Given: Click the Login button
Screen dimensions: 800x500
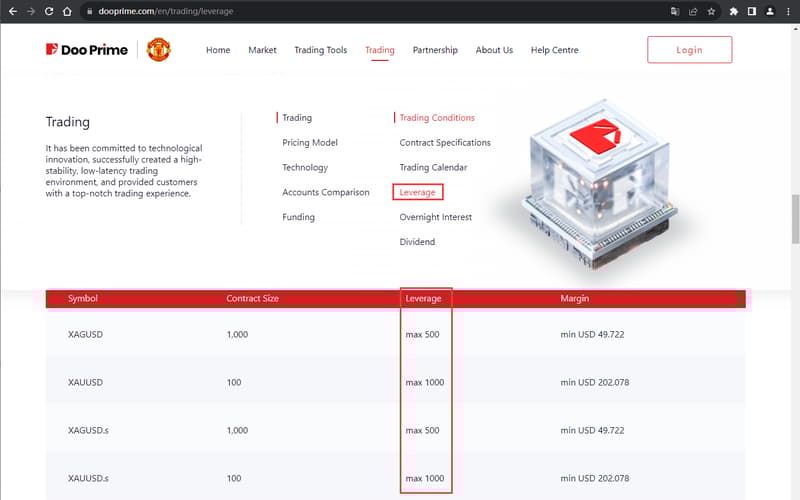Looking at the screenshot, I should click(689, 50).
